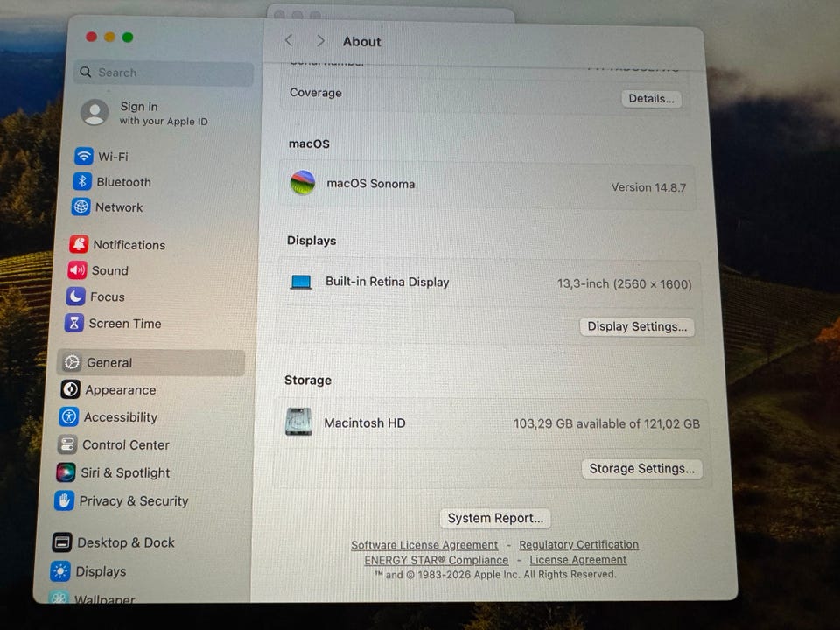Image resolution: width=840 pixels, height=630 pixels.
Task: Go back with the left chevron
Action: point(289,40)
